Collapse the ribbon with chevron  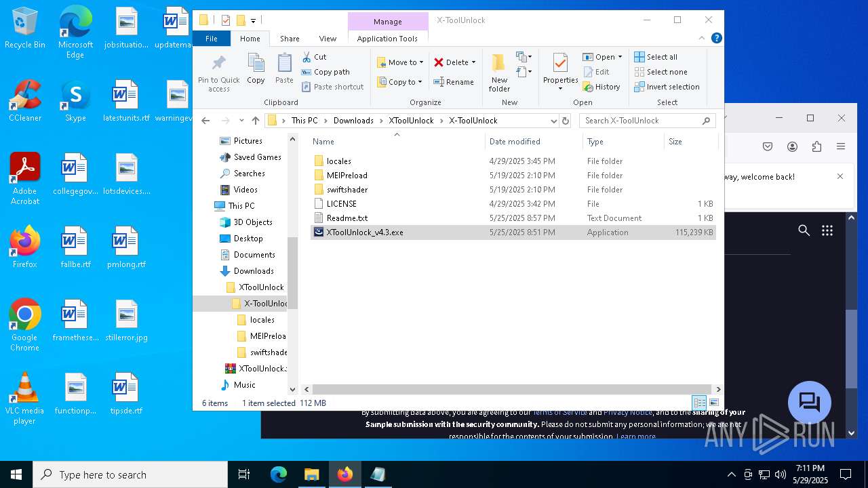(703, 39)
